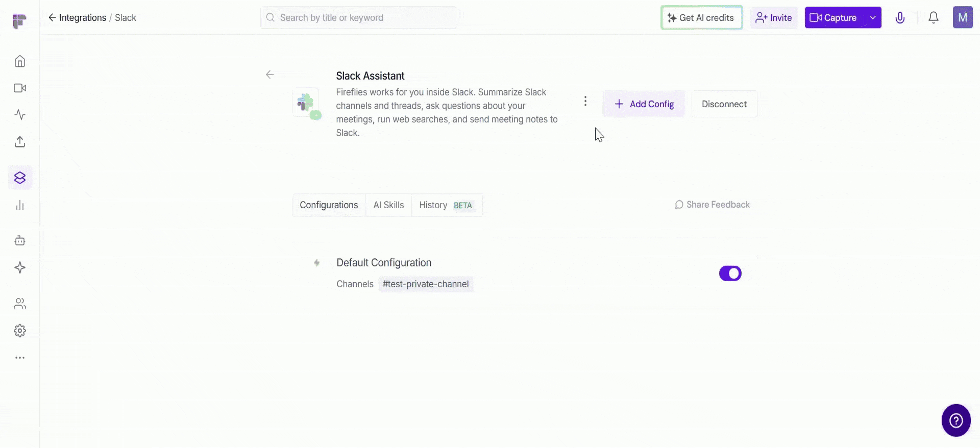Open Analytics bar chart sidebar icon

click(20, 205)
